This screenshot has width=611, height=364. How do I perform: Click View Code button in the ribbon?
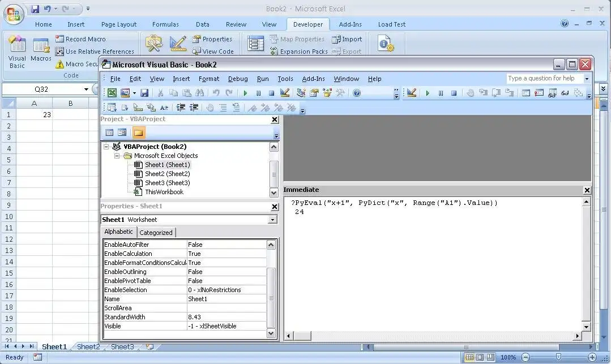(213, 52)
